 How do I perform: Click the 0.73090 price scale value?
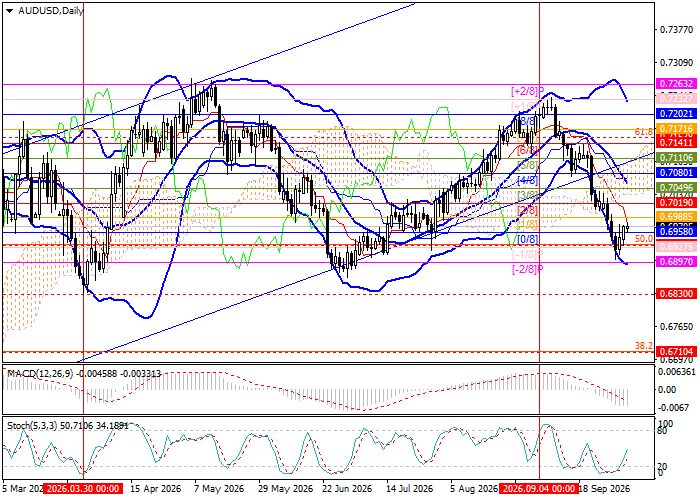point(677,62)
